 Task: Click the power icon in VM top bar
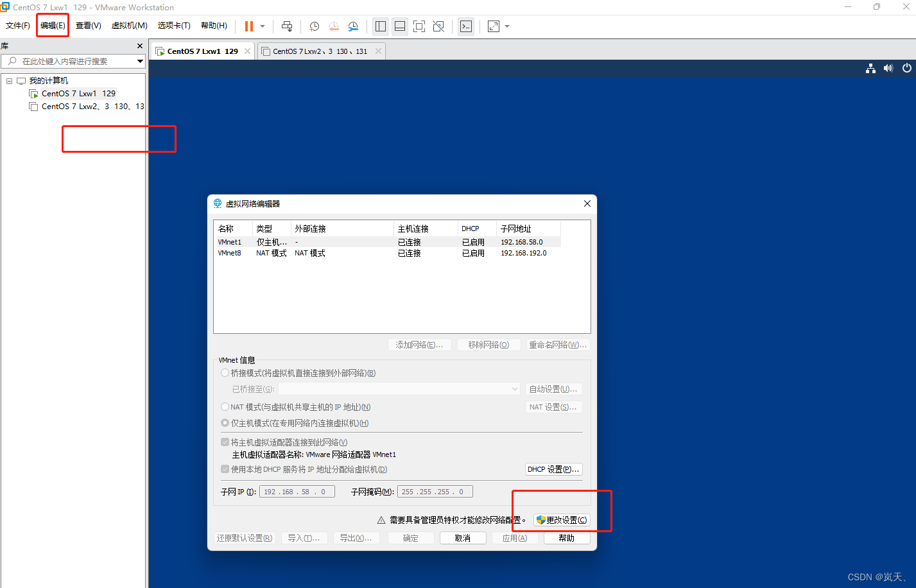pyautogui.click(x=906, y=68)
